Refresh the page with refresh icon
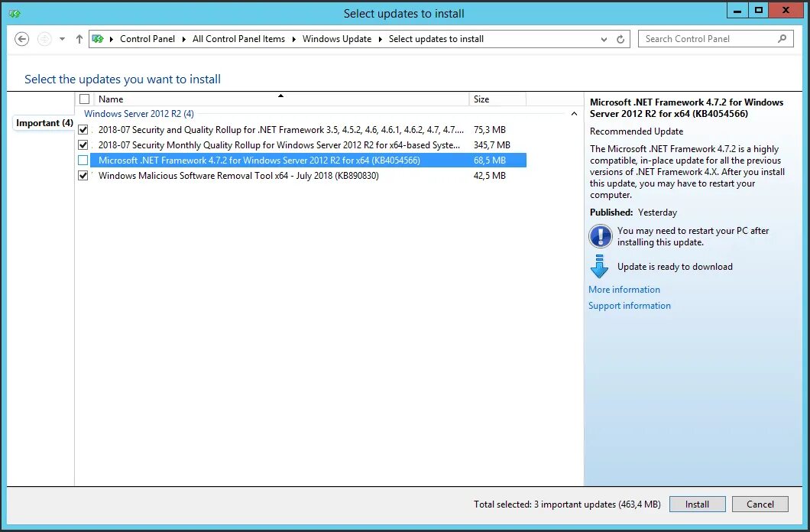 click(x=620, y=39)
